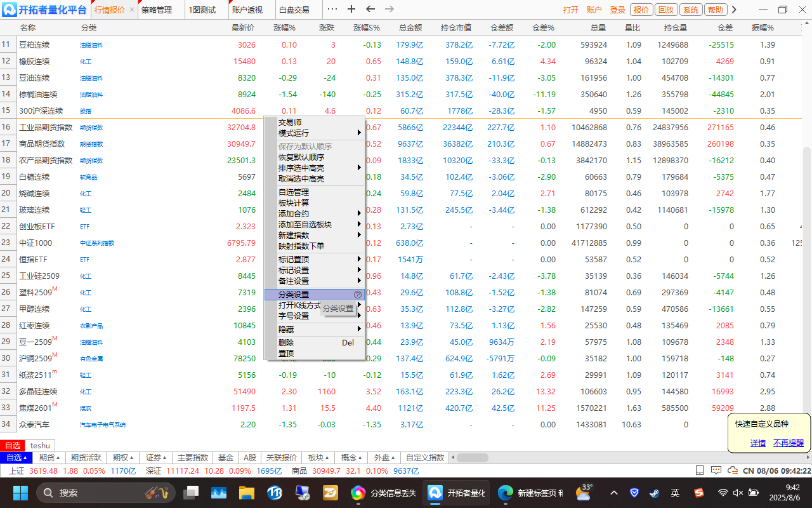Viewport: 812px width, 508px height.
Task: Expand the 标记置顶 submenu
Action: click(359, 260)
